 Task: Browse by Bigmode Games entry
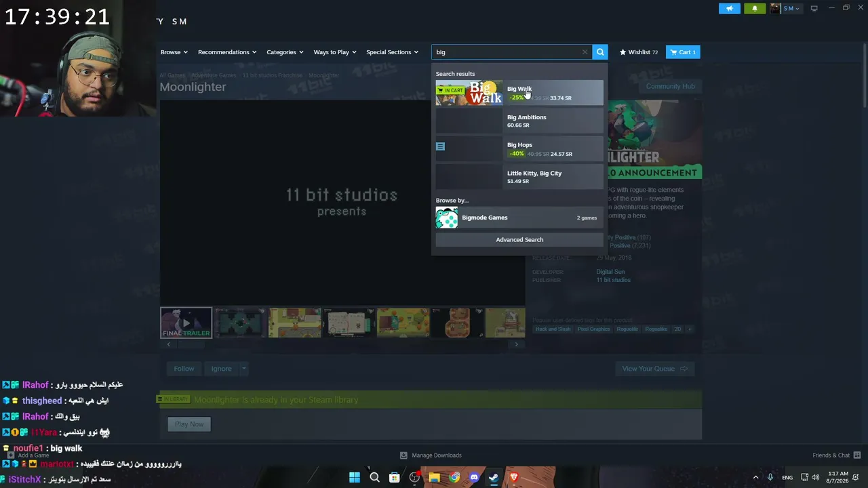pos(519,218)
